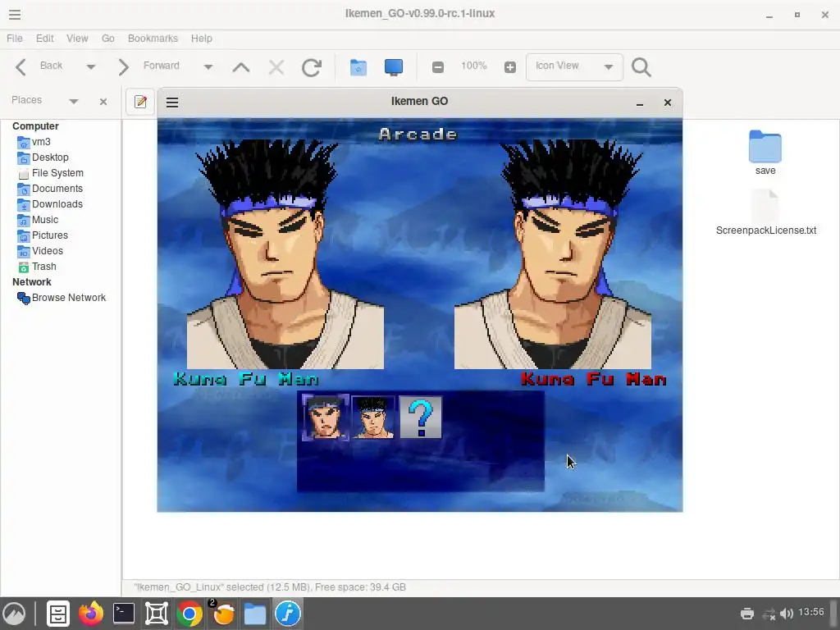The height and width of the screenshot is (630, 840).
Task: Open the Icon View dropdown
Action: coord(574,66)
